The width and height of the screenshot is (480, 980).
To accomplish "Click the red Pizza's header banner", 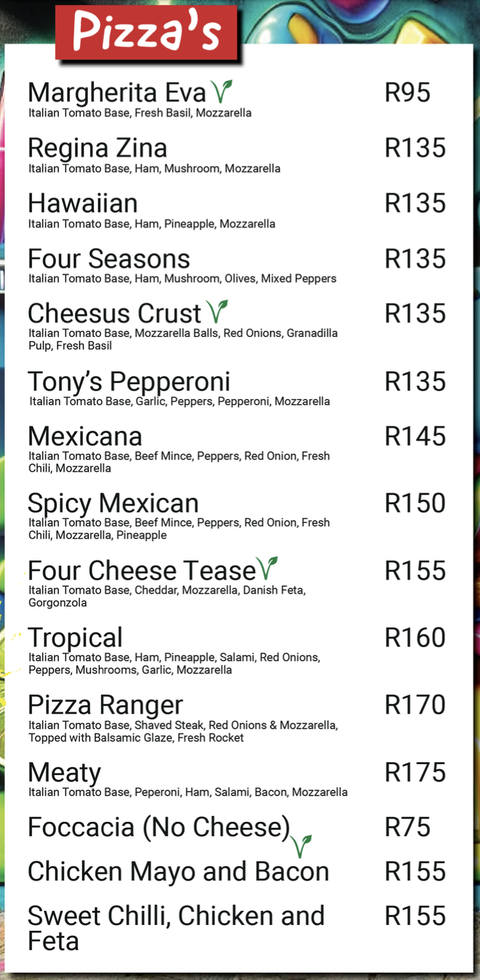I will point(147,33).
